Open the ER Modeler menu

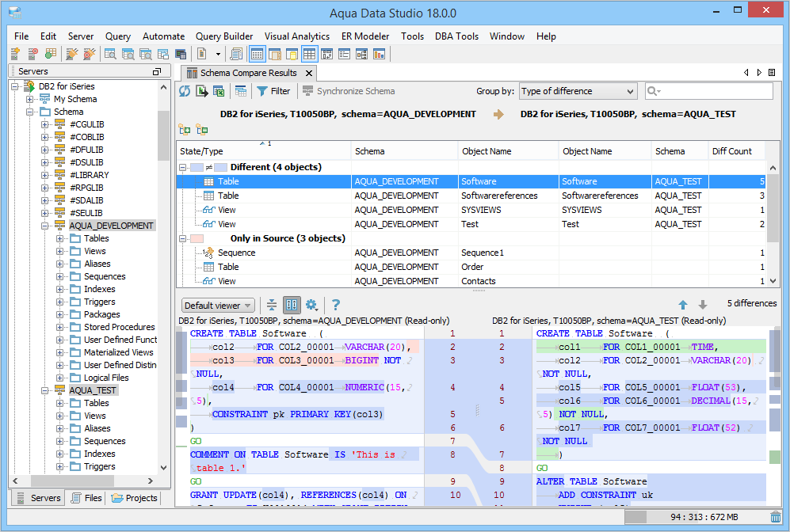tap(365, 36)
